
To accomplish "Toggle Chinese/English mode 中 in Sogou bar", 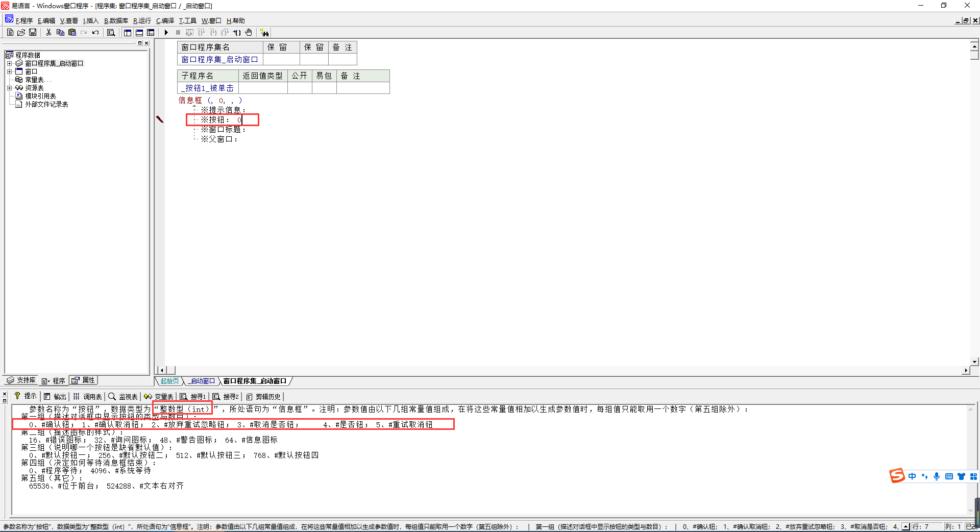I will click(912, 476).
